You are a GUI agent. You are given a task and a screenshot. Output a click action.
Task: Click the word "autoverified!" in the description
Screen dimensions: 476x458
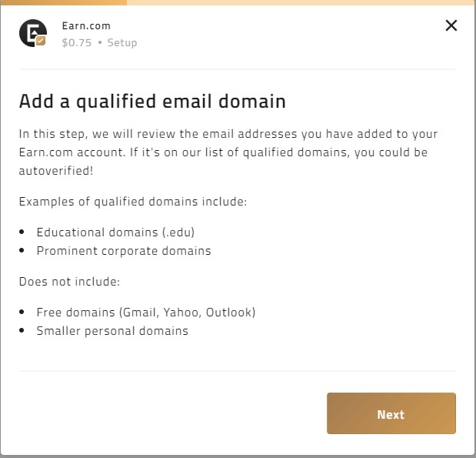[55, 170]
